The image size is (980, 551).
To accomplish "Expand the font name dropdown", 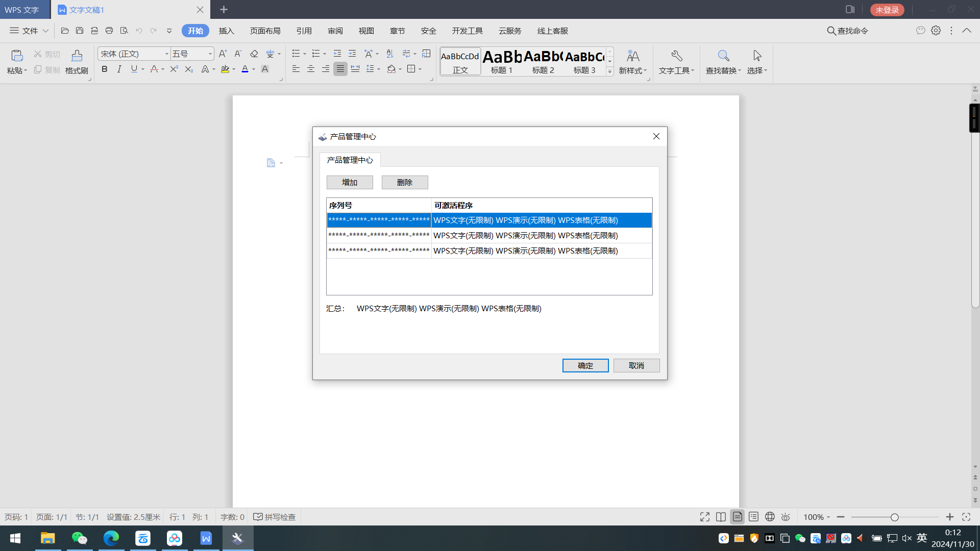I will (x=166, y=54).
